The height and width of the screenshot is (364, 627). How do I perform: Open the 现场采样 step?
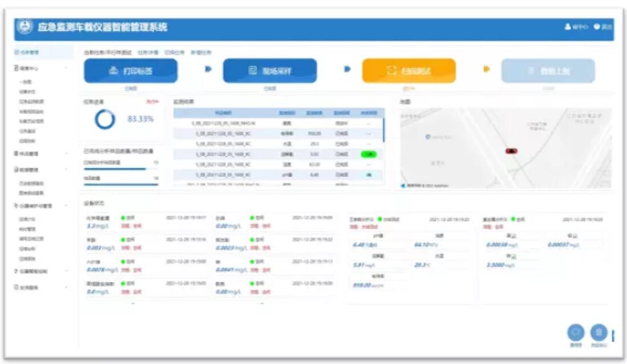270,71
